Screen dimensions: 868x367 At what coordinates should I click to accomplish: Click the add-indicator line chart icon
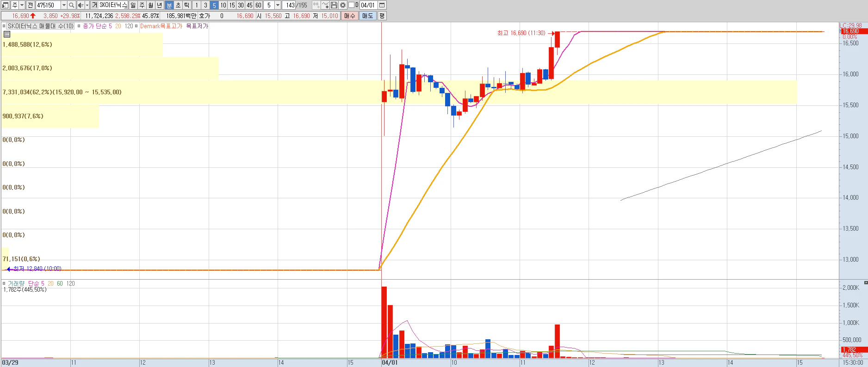pyautogui.click(x=325, y=5)
